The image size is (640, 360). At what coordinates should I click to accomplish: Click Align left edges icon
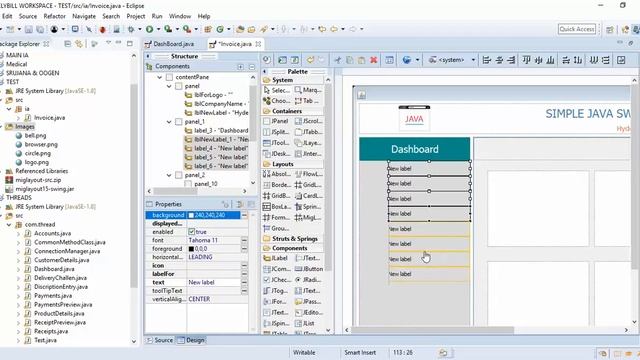tap(487, 60)
